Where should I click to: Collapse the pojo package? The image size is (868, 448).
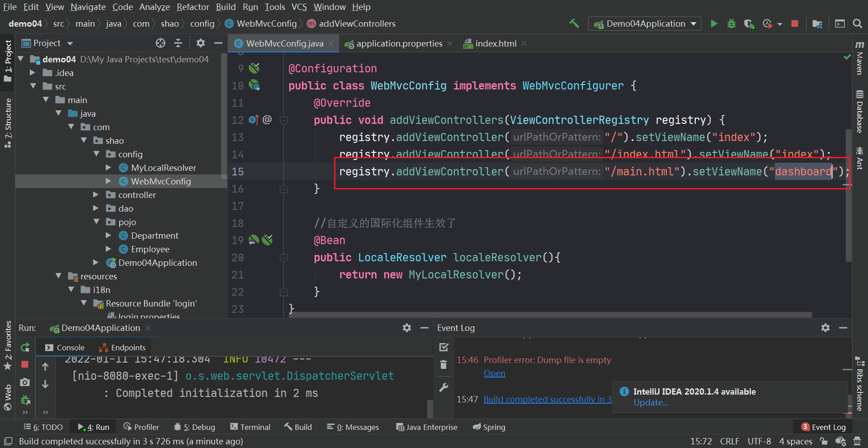96,222
